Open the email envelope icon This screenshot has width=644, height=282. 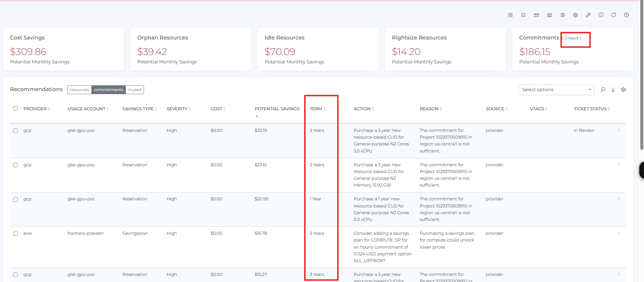tap(536, 15)
